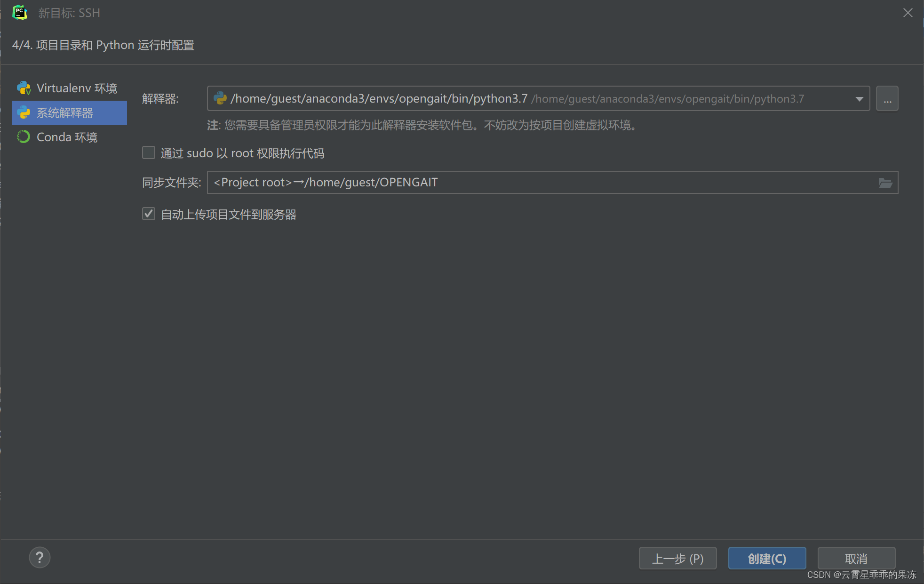Select the 系统解释器 entry
The image size is (924, 584).
(x=65, y=112)
